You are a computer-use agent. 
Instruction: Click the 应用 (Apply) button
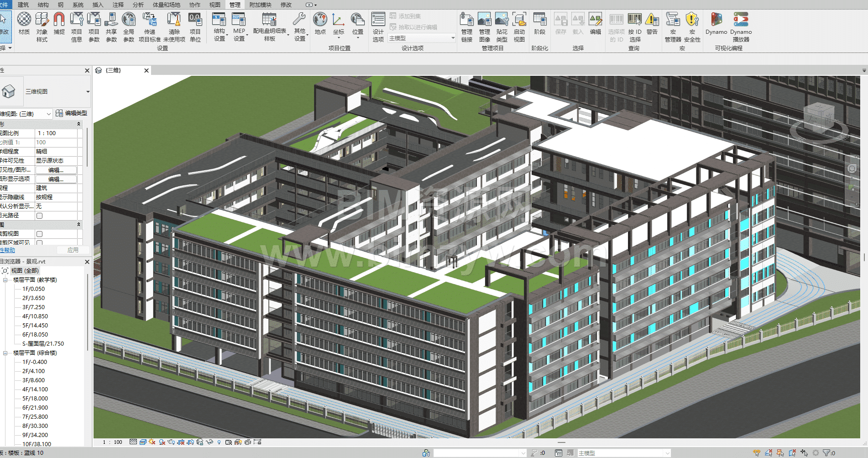(x=73, y=250)
